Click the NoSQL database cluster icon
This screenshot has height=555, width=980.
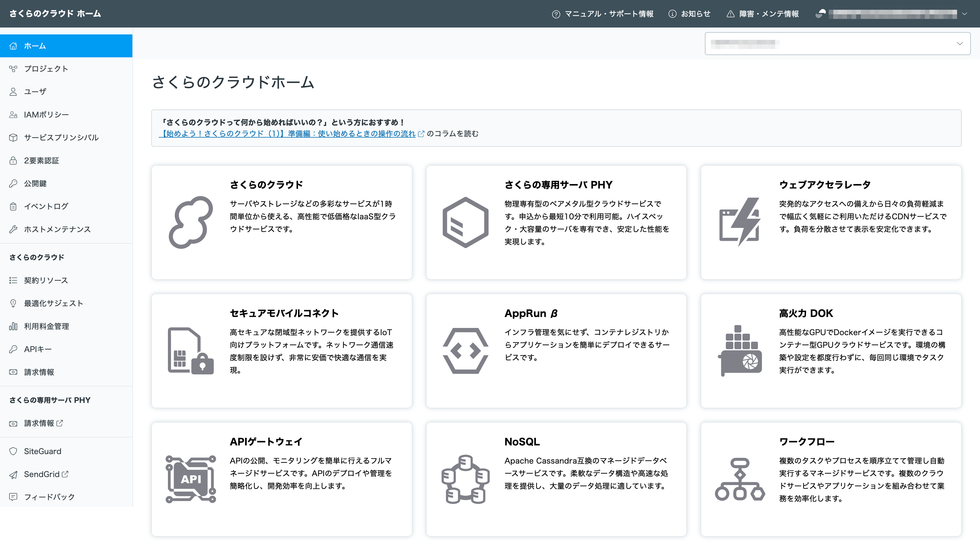465,479
